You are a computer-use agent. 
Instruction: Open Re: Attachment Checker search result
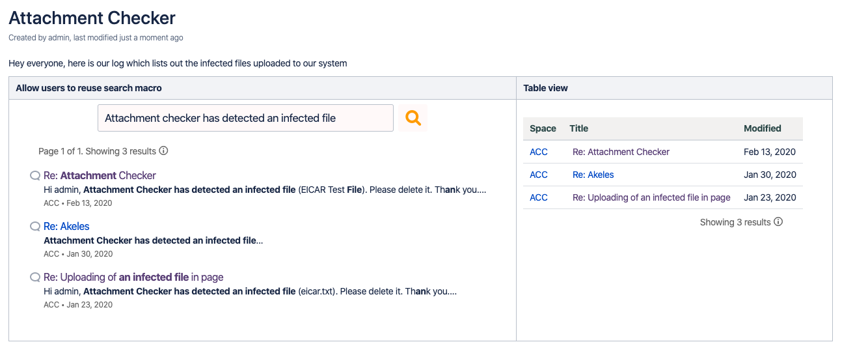(100, 176)
